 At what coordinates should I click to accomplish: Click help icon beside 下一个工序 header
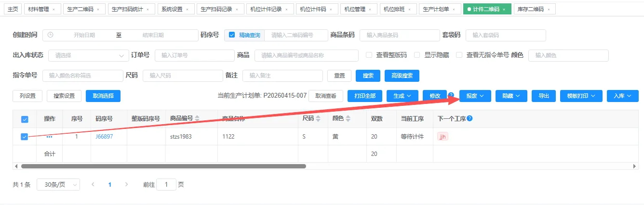[x=470, y=118]
